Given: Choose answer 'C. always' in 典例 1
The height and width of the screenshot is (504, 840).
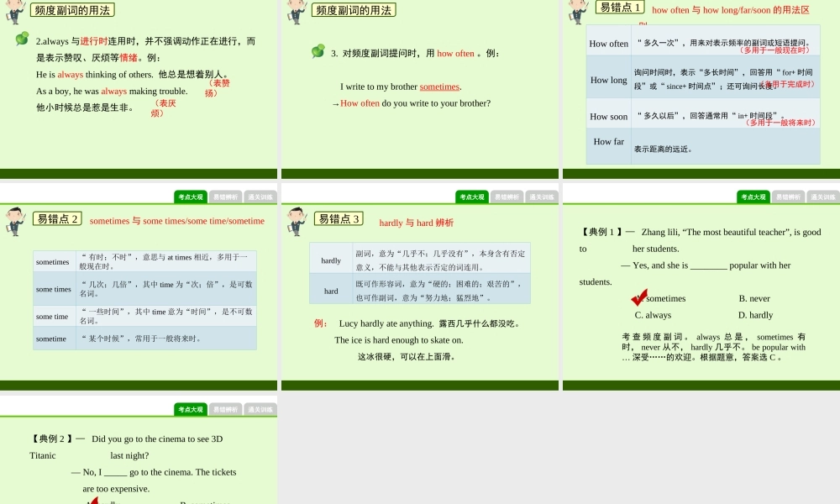Looking at the screenshot, I should pos(653,316).
